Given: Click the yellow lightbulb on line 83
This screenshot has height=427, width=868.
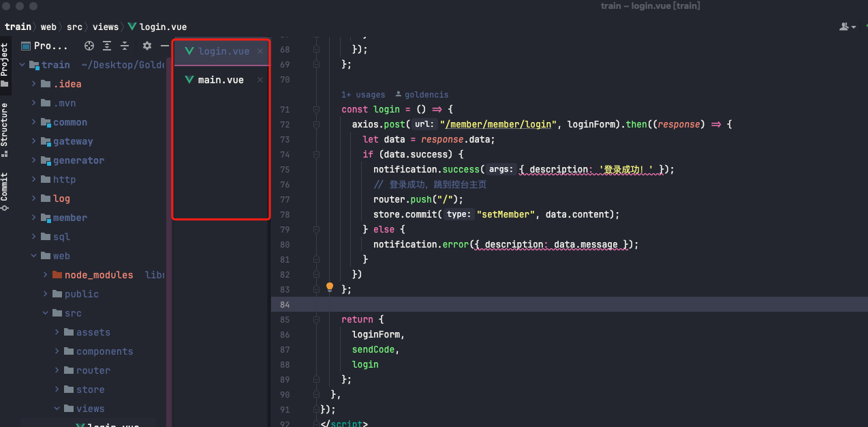Looking at the screenshot, I should click(330, 287).
